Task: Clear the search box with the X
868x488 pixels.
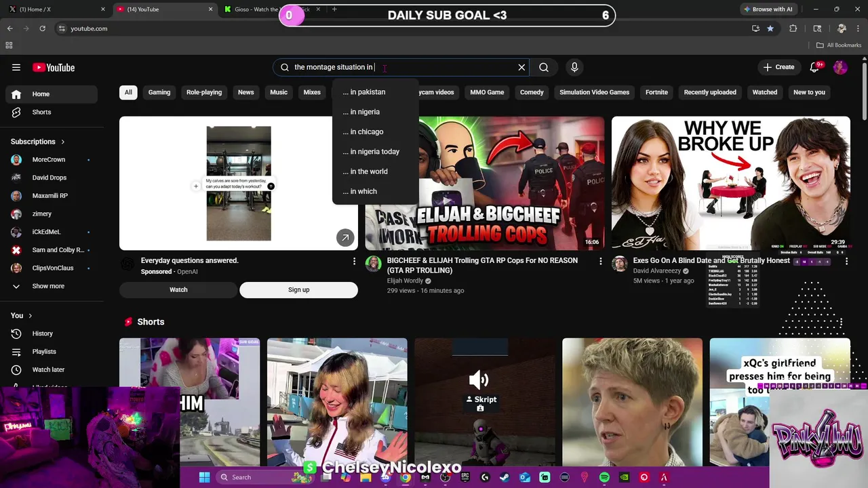Action: [x=521, y=67]
